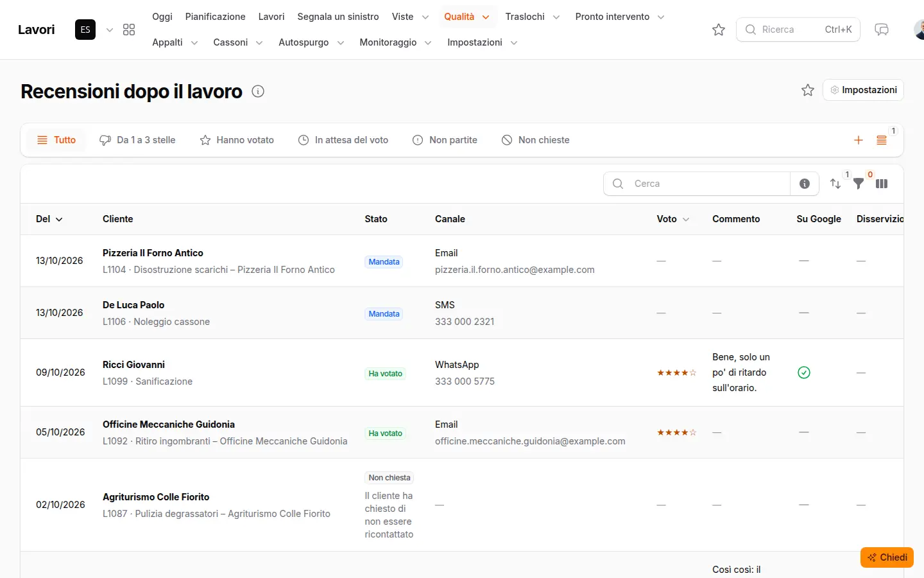Click star rating of Officine Meccaniche Guidonia
This screenshot has width=924, height=578.
[x=676, y=432]
